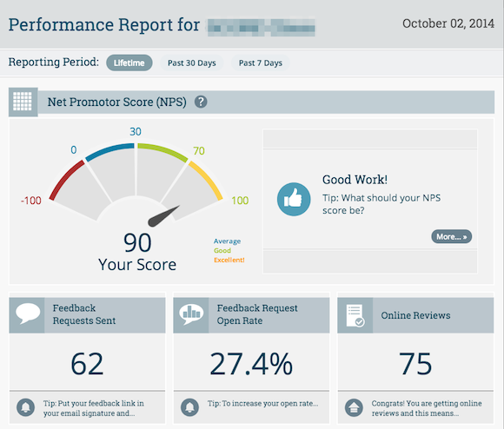The height and width of the screenshot is (429, 504).
Task: Click the gauge label '70'
Action: 199,150
